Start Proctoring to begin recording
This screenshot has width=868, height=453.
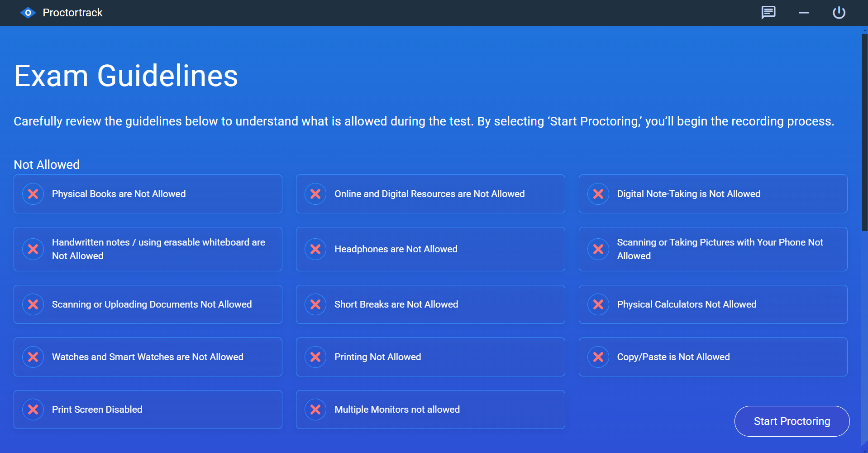792,421
